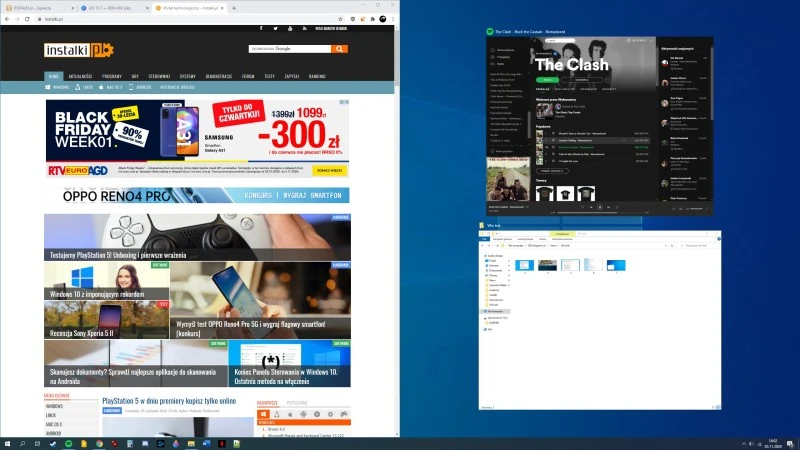The height and width of the screenshot is (450, 800).
Task: Select the STEROWNIKI navigation item
Action: click(x=160, y=76)
